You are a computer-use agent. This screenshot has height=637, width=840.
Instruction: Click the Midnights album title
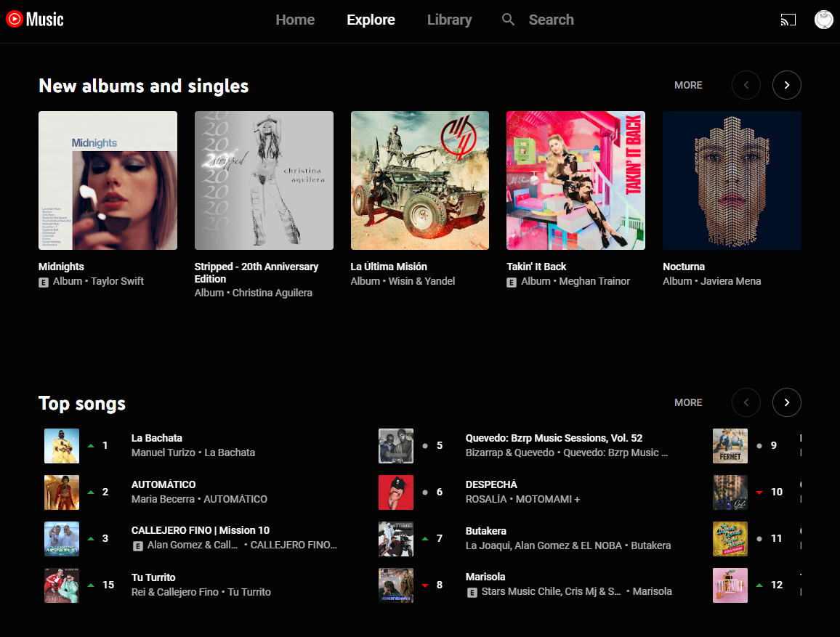click(61, 267)
